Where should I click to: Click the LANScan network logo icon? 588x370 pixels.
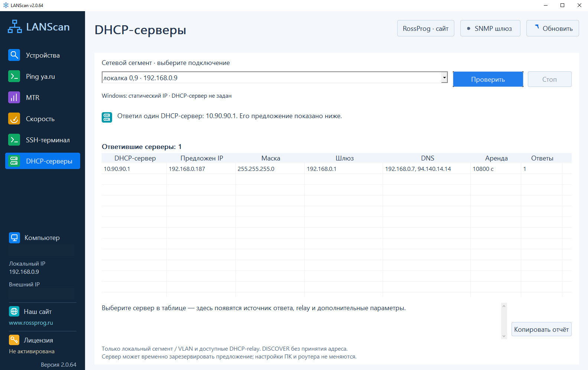click(x=15, y=27)
